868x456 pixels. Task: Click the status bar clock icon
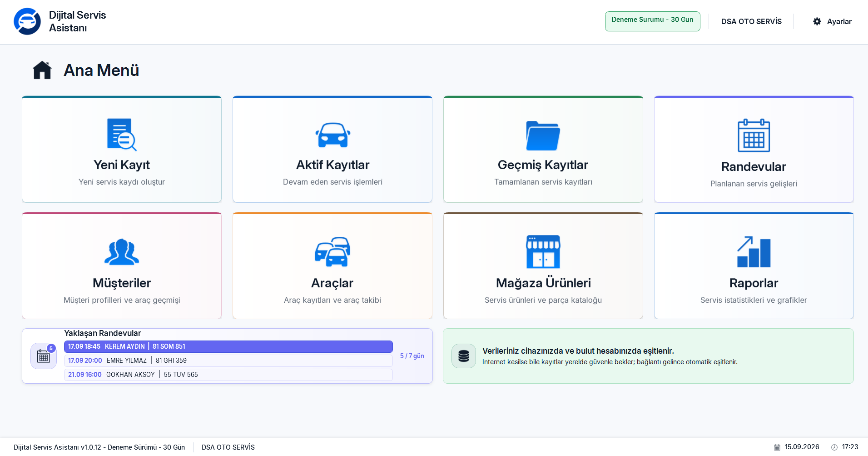pos(834,447)
